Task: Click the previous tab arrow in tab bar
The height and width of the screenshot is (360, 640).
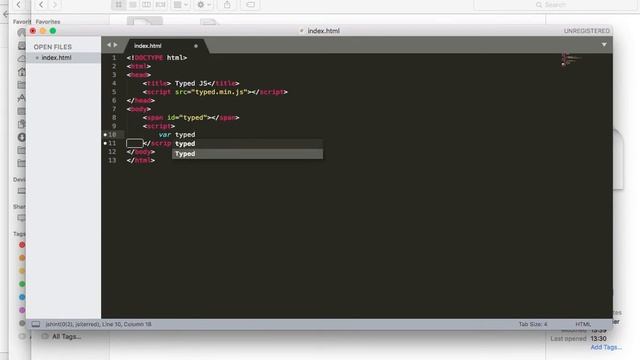Action: [109, 45]
